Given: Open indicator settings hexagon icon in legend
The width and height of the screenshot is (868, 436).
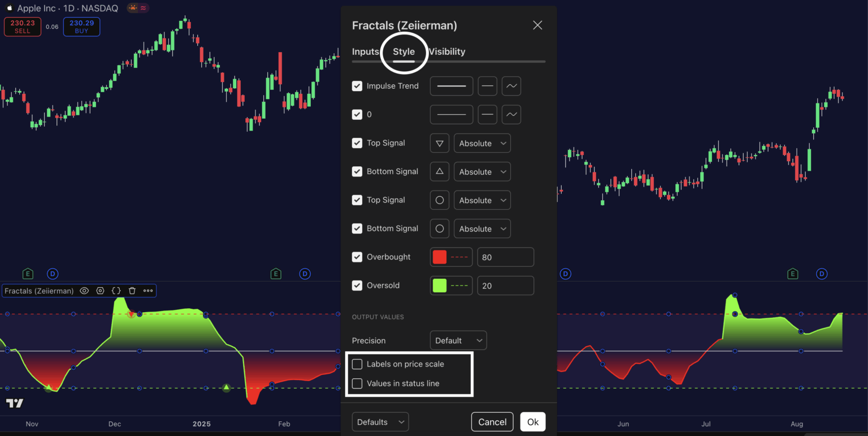Looking at the screenshot, I should [x=100, y=291].
